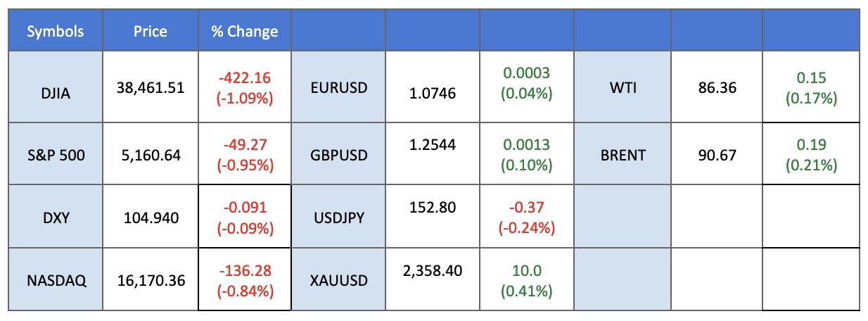Select the BRENT symbol cell
The height and width of the screenshot is (321, 868).
621,154
